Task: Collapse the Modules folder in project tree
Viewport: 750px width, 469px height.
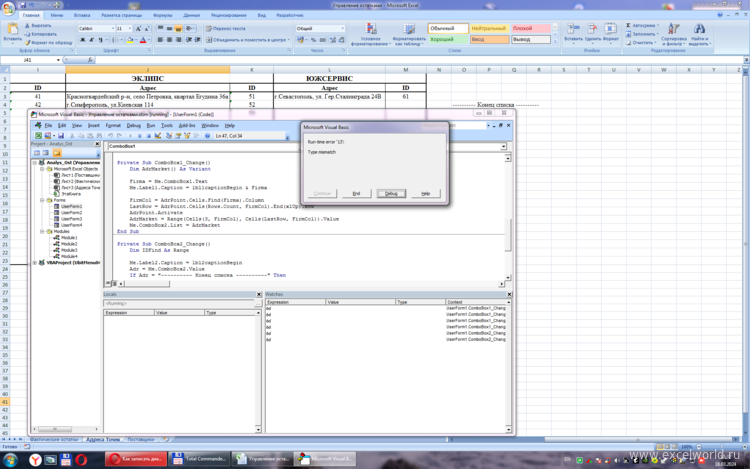Action: pos(42,231)
